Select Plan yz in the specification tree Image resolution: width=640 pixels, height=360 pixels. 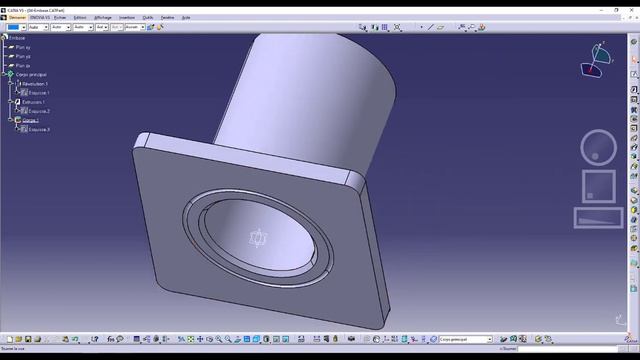tap(23, 56)
